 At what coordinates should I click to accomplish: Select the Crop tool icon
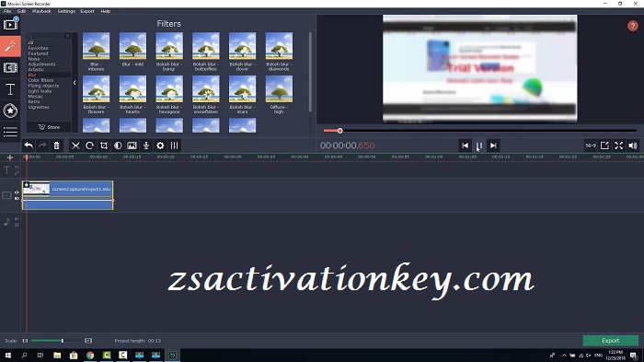click(x=104, y=146)
